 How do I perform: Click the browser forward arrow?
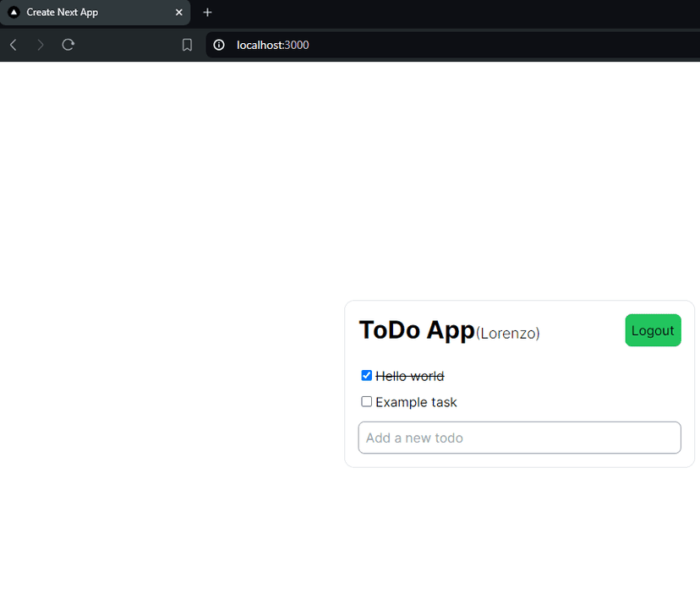[41, 45]
